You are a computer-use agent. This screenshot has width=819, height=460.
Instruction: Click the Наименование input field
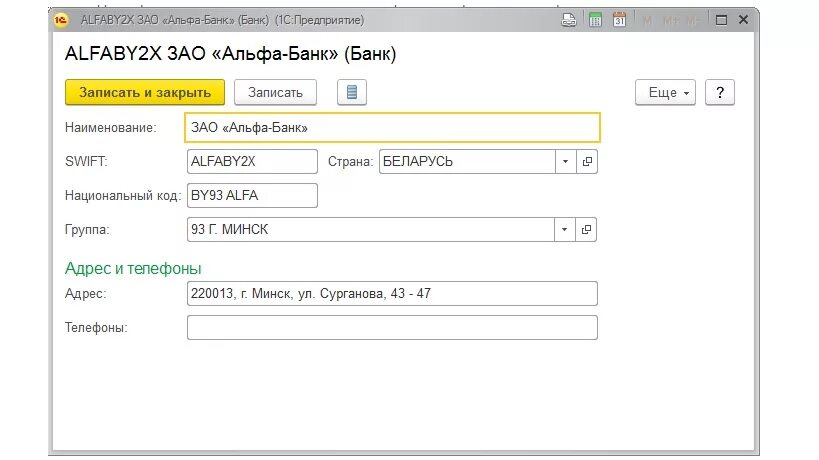[392, 127]
